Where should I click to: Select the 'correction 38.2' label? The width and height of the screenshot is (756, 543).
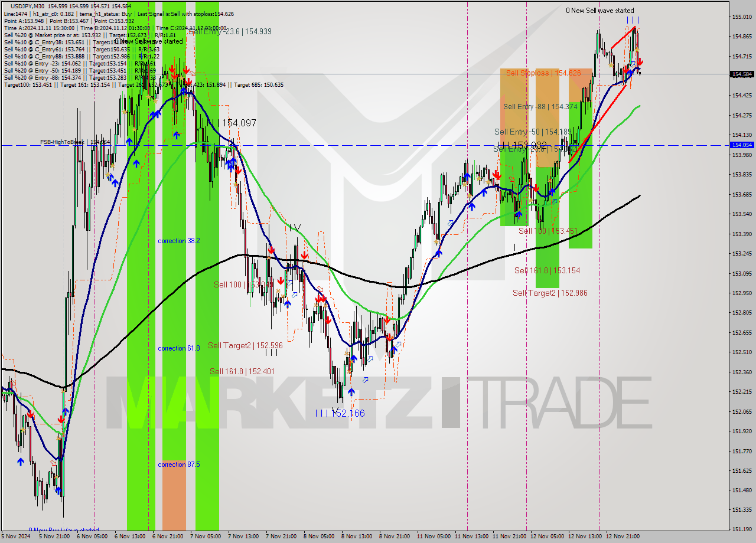pyautogui.click(x=179, y=241)
